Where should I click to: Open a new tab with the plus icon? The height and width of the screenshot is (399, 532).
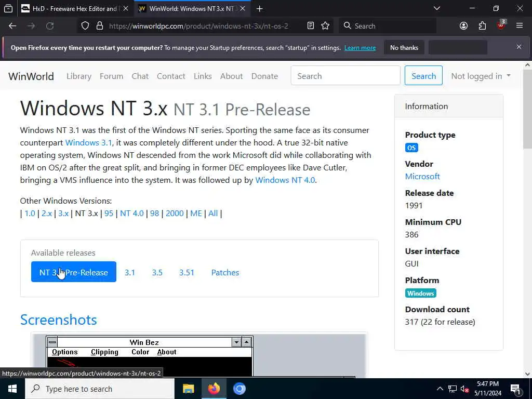click(260, 9)
